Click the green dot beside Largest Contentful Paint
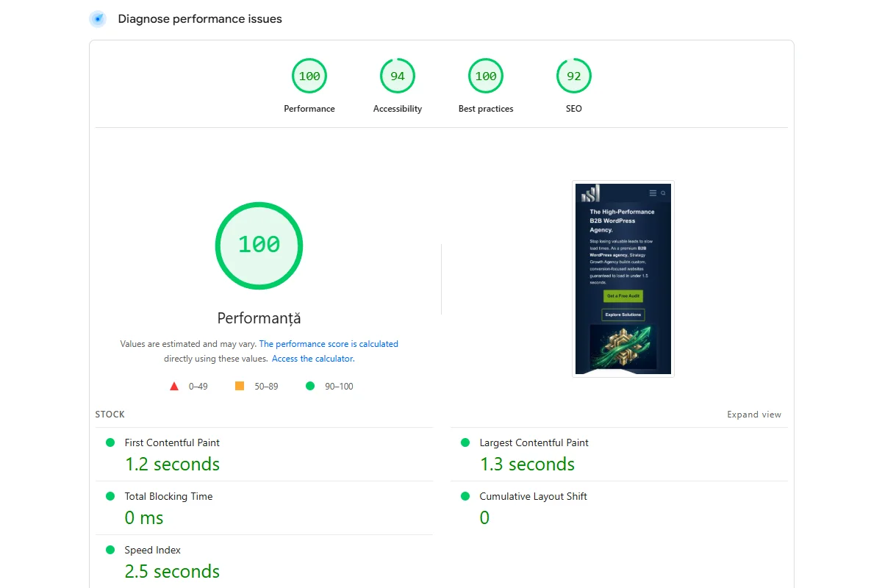This screenshot has width=882, height=588. click(465, 442)
